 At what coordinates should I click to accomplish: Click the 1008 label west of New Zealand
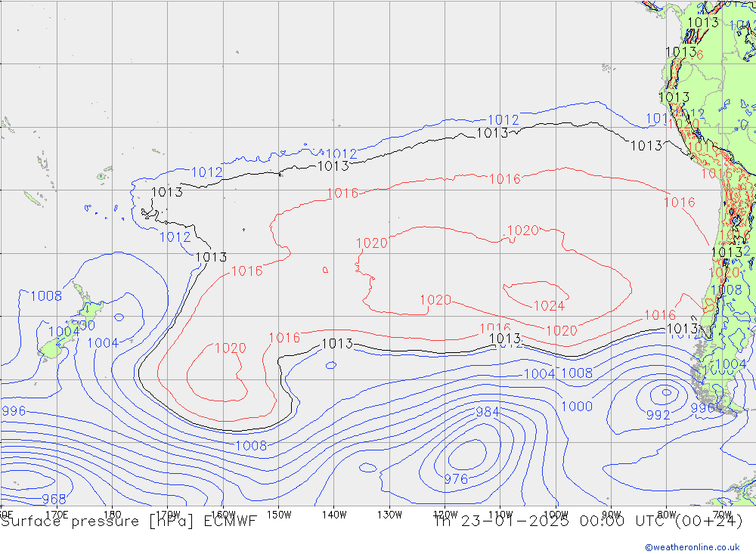pyautogui.click(x=46, y=296)
